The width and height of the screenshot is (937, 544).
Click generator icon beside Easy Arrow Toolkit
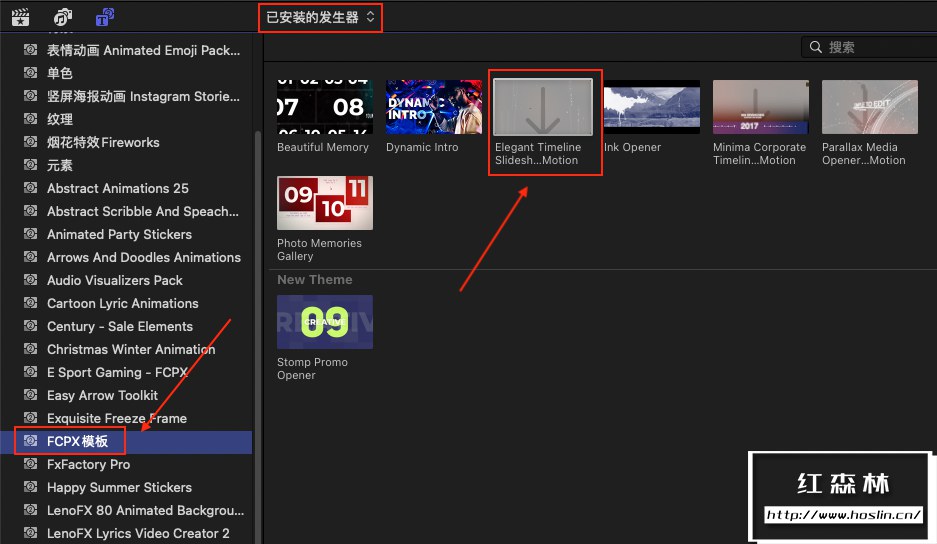[30, 395]
